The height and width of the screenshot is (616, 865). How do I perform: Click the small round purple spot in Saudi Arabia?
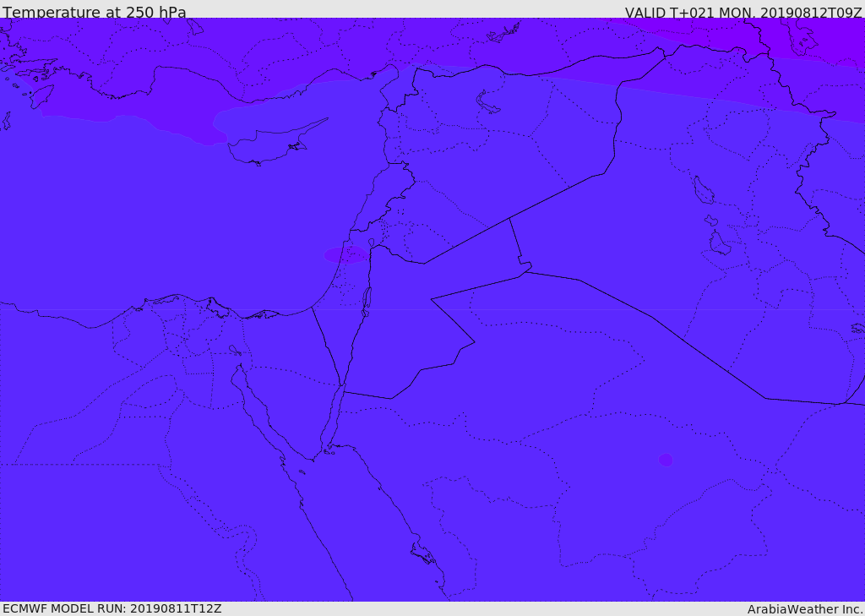point(666,460)
